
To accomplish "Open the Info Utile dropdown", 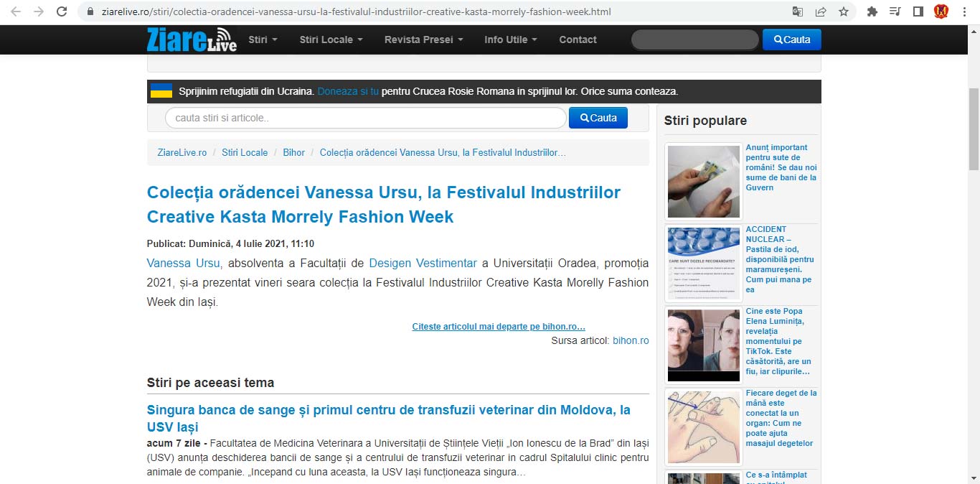I will (510, 39).
